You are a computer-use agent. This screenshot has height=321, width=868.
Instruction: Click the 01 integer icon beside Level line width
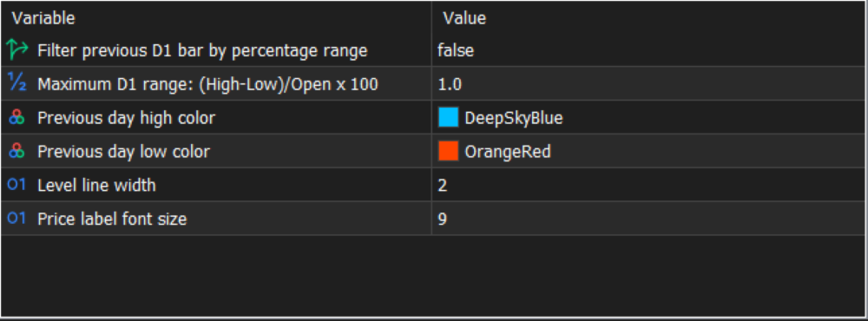point(16,185)
